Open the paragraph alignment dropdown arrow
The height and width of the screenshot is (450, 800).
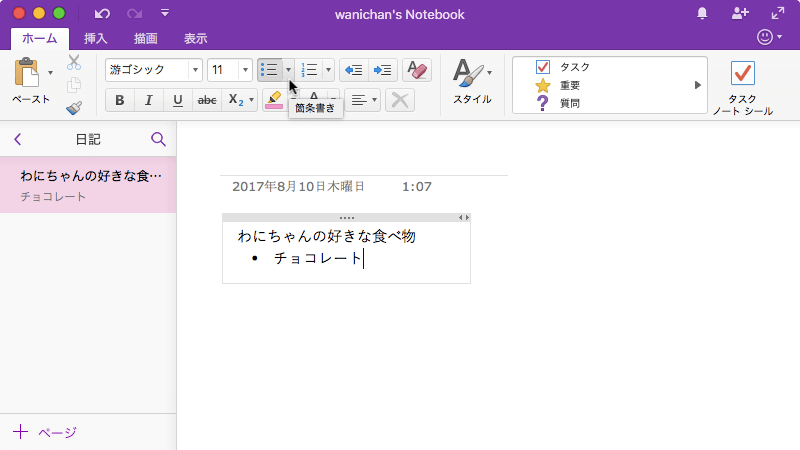[374, 101]
